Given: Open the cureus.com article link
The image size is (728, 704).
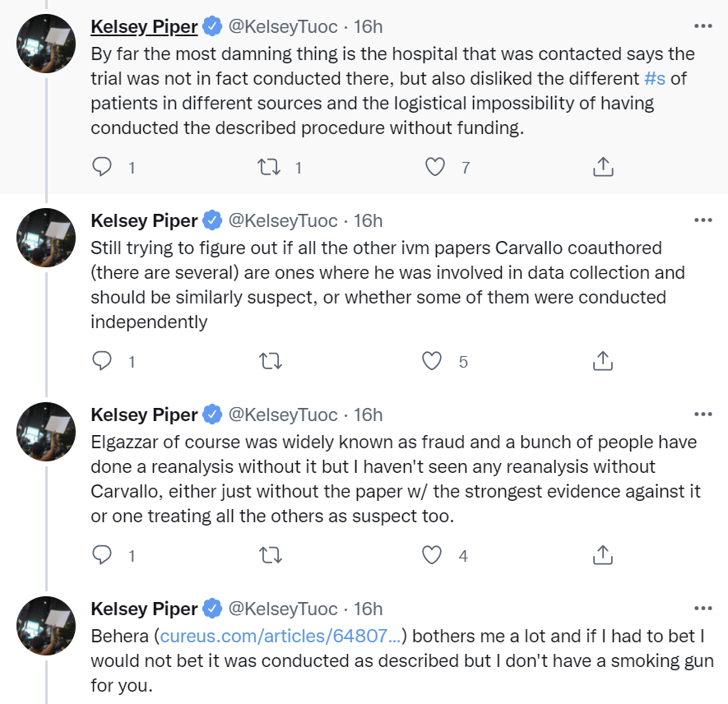Looking at the screenshot, I should coord(281,636).
